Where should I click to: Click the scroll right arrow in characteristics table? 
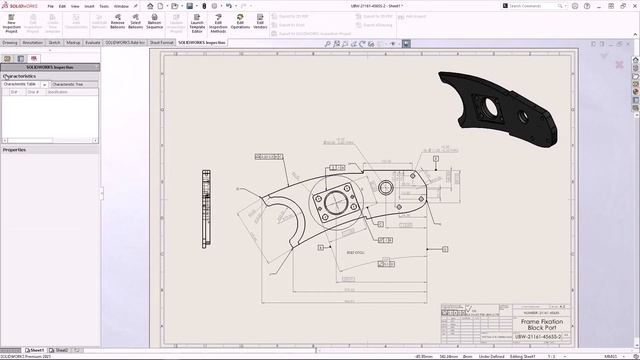click(95, 140)
